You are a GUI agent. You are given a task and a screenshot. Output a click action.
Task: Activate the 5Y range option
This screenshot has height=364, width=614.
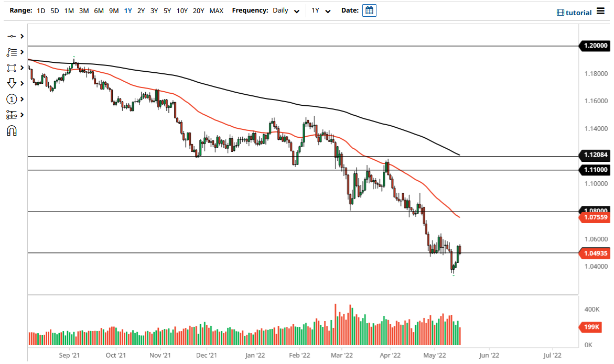pos(167,10)
